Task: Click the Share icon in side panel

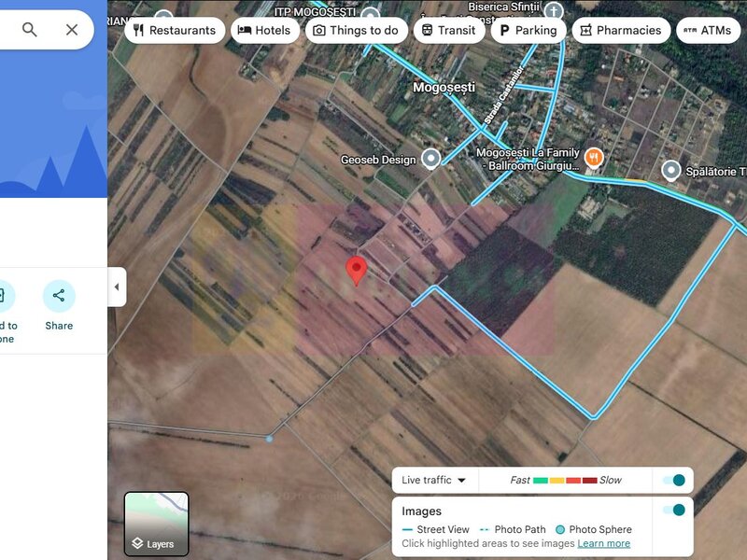Action: click(59, 296)
